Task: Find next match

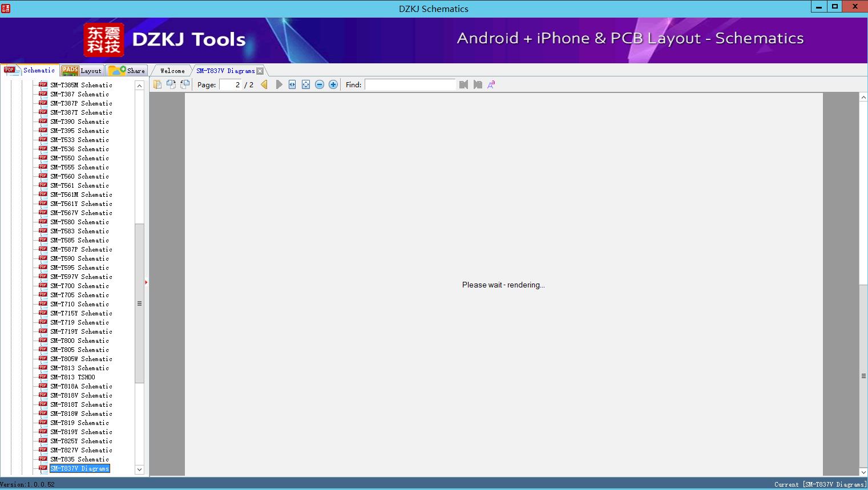Action: click(x=478, y=84)
